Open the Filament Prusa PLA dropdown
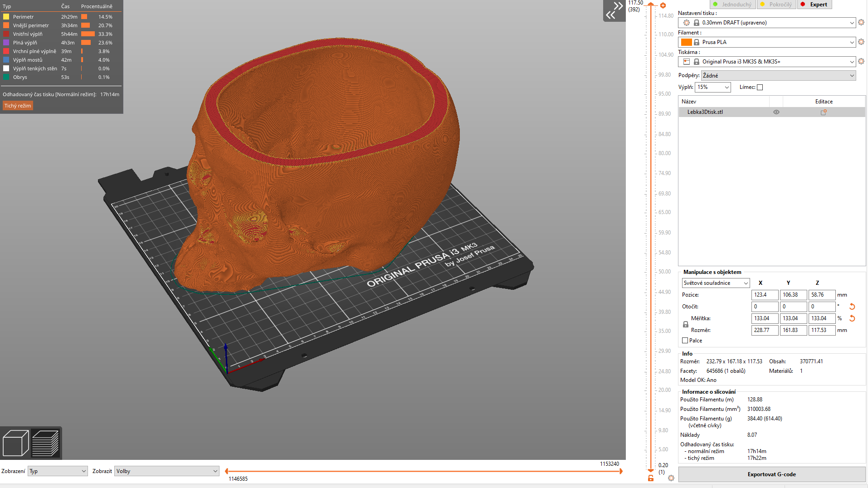 tap(767, 42)
